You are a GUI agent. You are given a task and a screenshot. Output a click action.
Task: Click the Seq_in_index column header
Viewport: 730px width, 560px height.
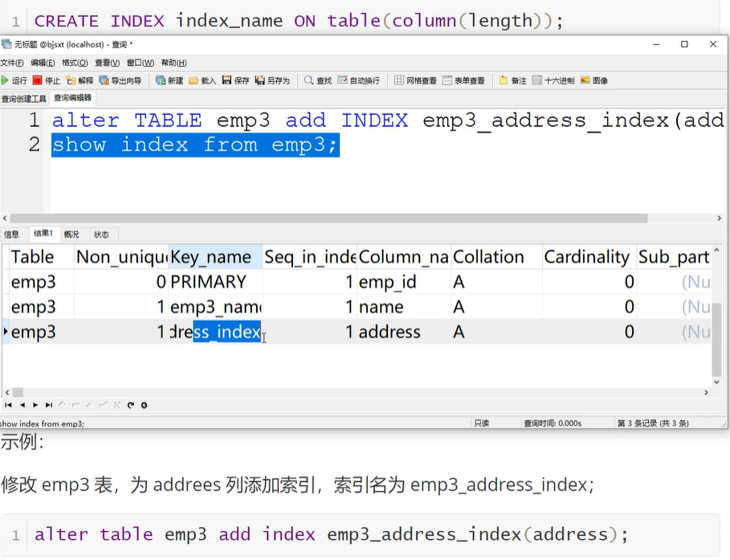click(x=310, y=257)
